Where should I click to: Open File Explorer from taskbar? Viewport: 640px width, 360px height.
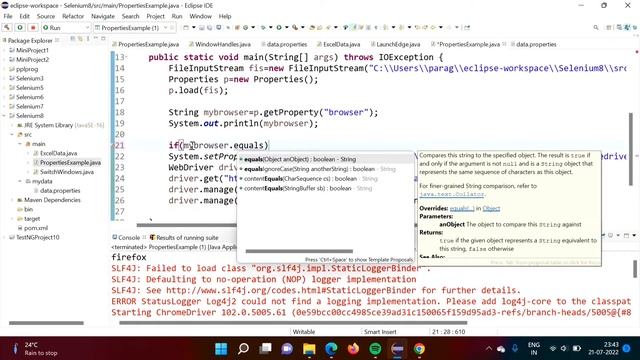coord(309,349)
